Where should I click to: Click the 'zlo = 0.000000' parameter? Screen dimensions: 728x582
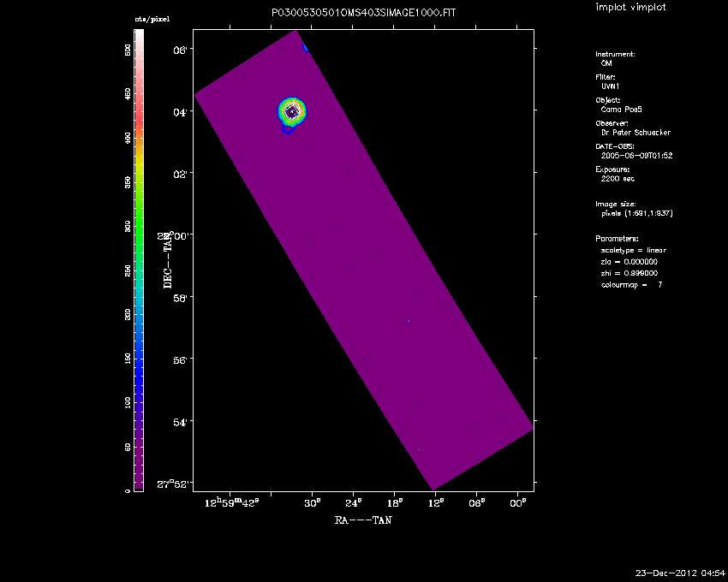click(x=630, y=262)
